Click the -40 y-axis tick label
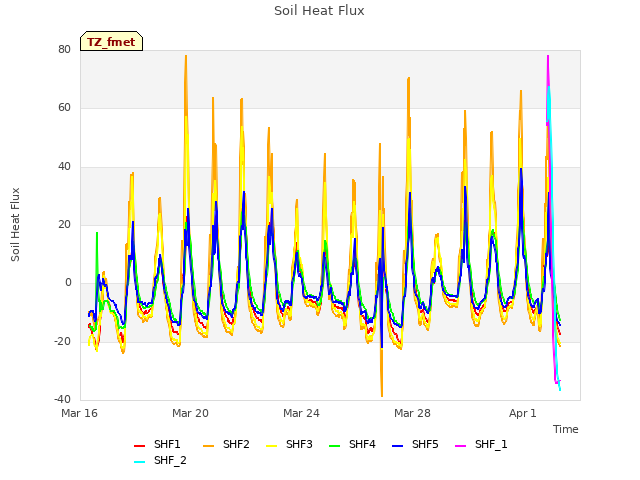Image resolution: width=640 pixels, height=480 pixels. pyautogui.click(x=62, y=399)
